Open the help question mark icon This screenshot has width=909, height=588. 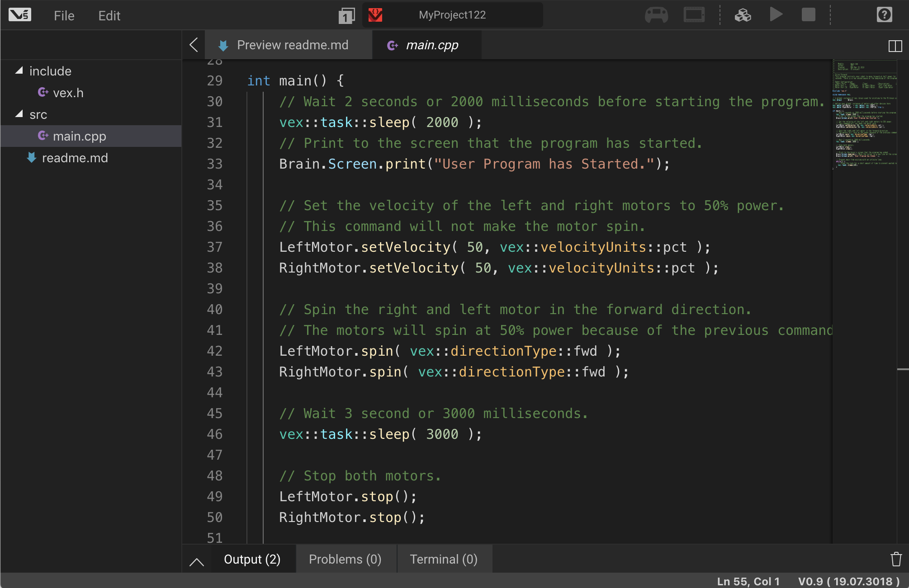pyautogui.click(x=884, y=14)
